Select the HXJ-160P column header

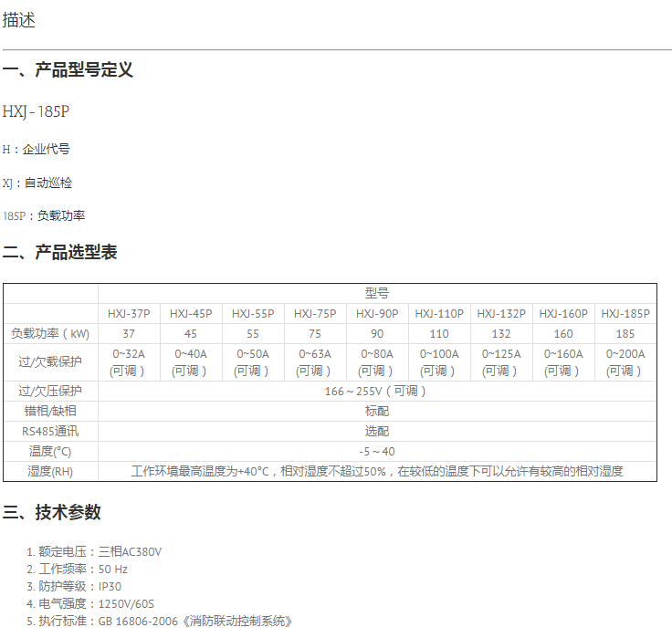[x=563, y=313]
